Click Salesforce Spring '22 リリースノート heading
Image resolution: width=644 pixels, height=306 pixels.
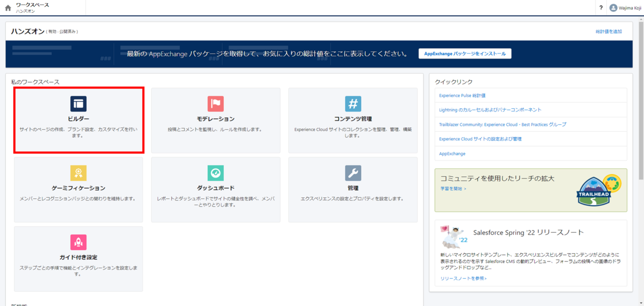[x=529, y=233]
